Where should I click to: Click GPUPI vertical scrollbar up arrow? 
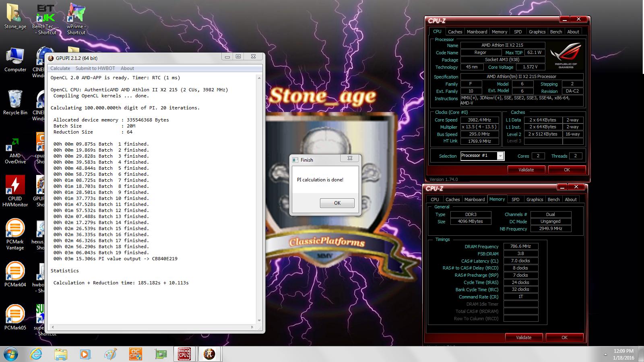coord(259,78)
